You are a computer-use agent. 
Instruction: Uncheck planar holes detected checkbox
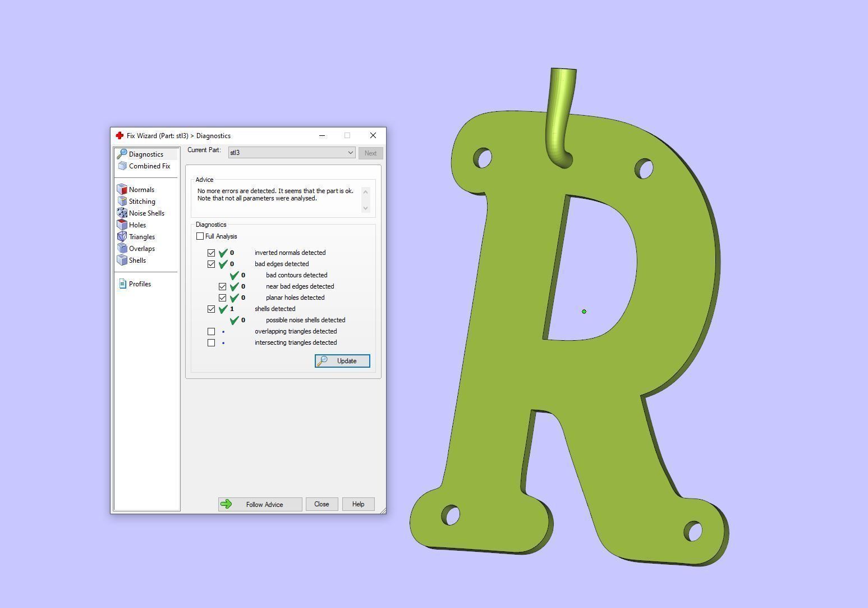[222, 298]
